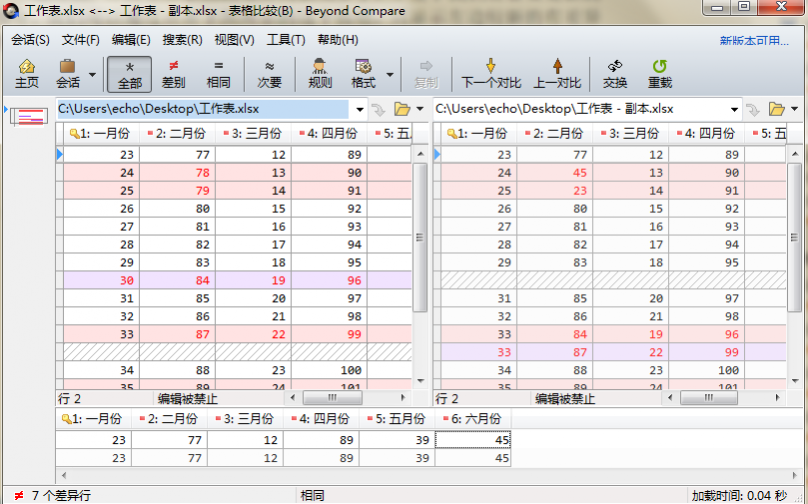
Task: Expand right folder browse dropdown arrow
Action: click(795, 109)
